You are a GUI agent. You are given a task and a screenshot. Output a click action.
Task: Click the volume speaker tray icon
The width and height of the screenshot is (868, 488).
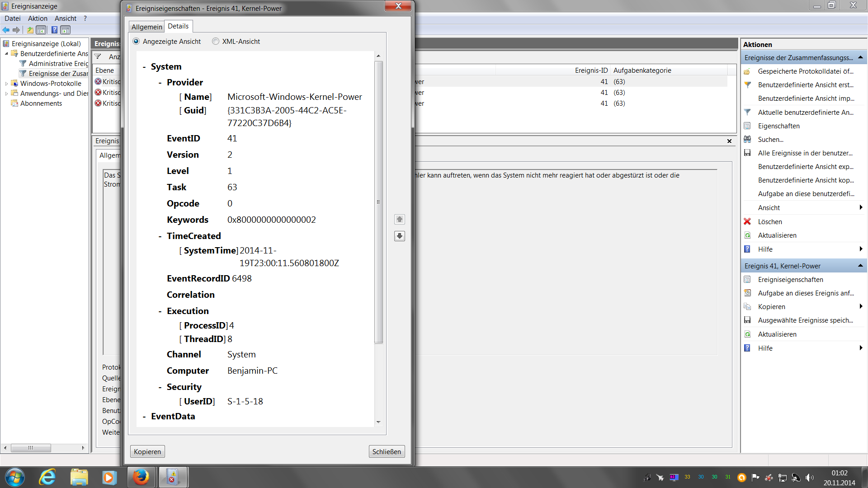point(809,477)
